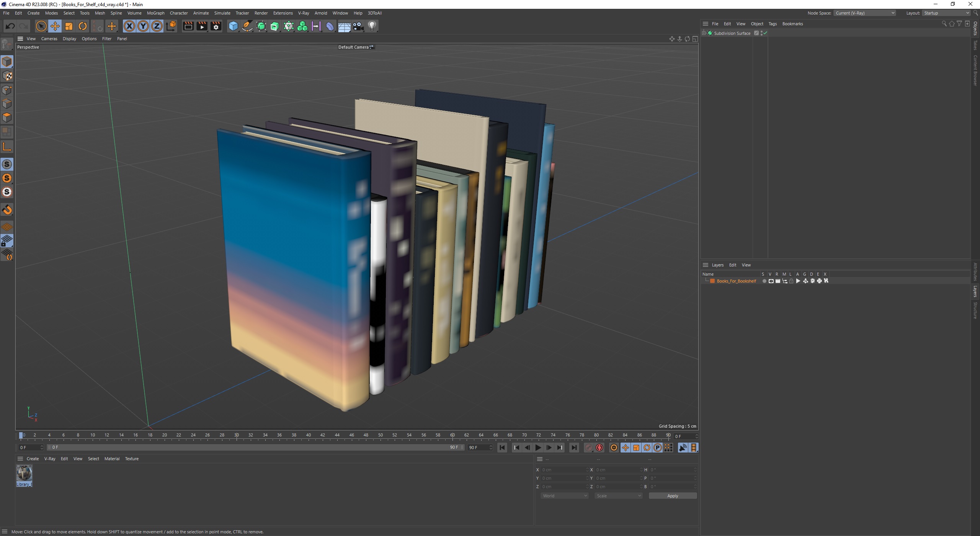980x536 pixels.
Task: Click the preview range bar
Action: coord(255,448)
